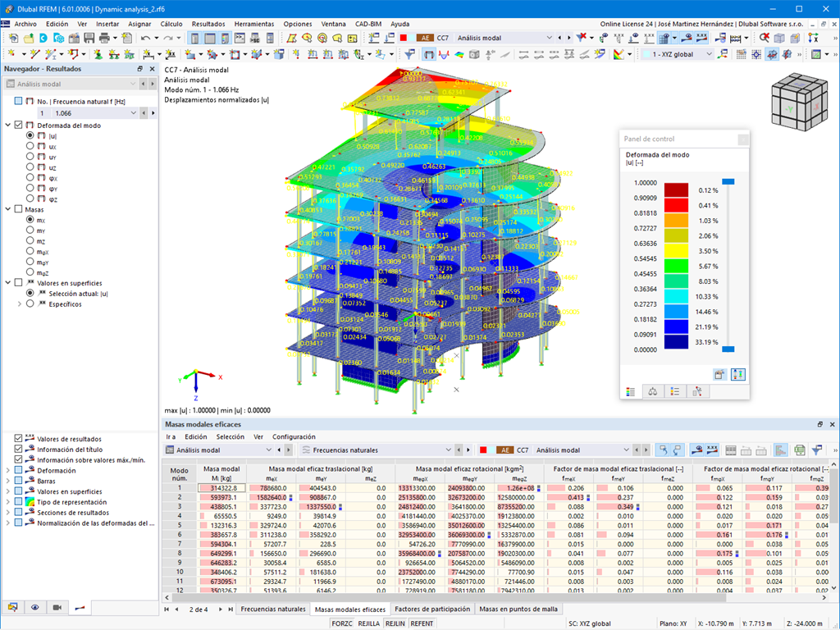Open Configuración in table menu
The width and height of the screenshot is (840, 630).
(x=294, y=436)
